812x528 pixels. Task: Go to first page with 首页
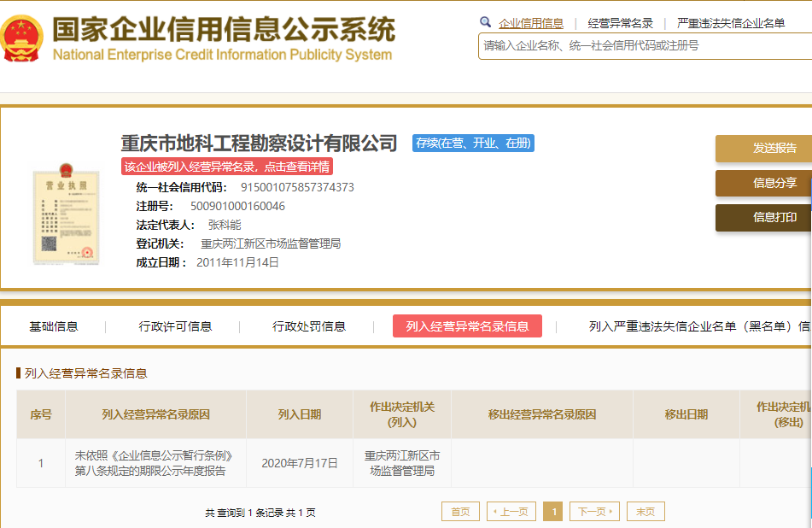(x=460, y=512)
